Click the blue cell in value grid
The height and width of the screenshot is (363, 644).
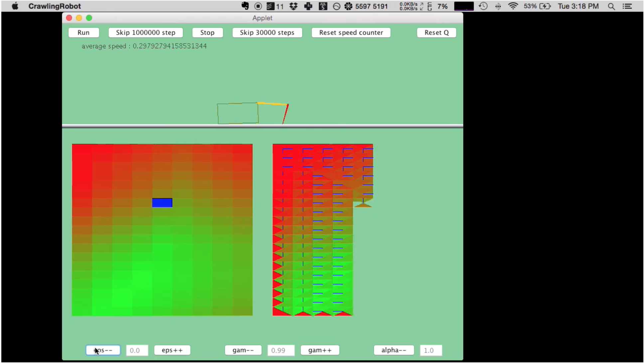(162, 203)
